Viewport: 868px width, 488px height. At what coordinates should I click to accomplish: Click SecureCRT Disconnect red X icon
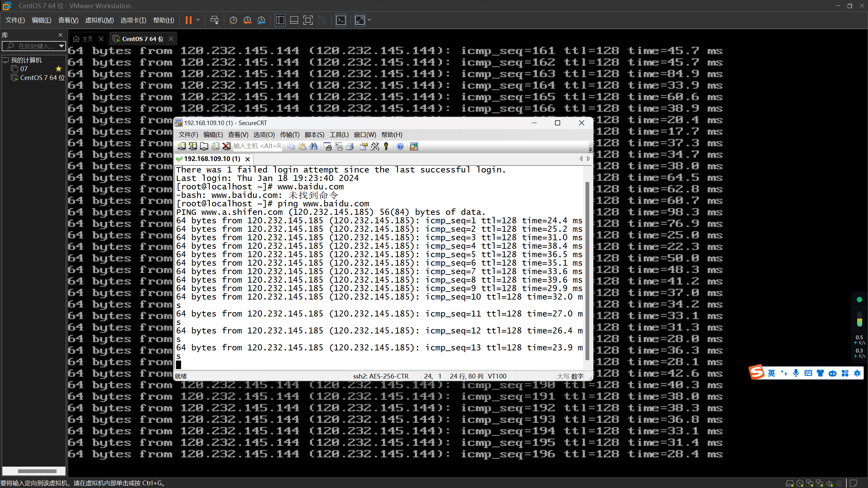(226, 146)
